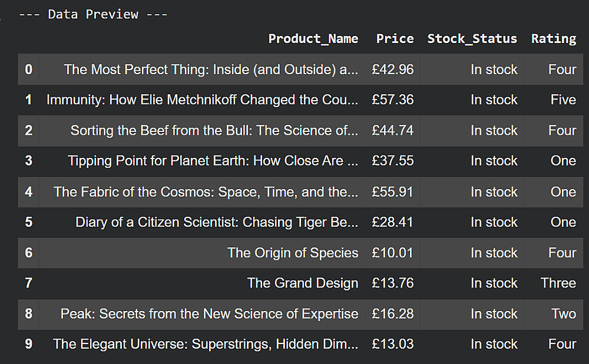The height and width of the screenshot is (364, 589).
Task: Click the "Three" rating cell
Action: (558, 283)
